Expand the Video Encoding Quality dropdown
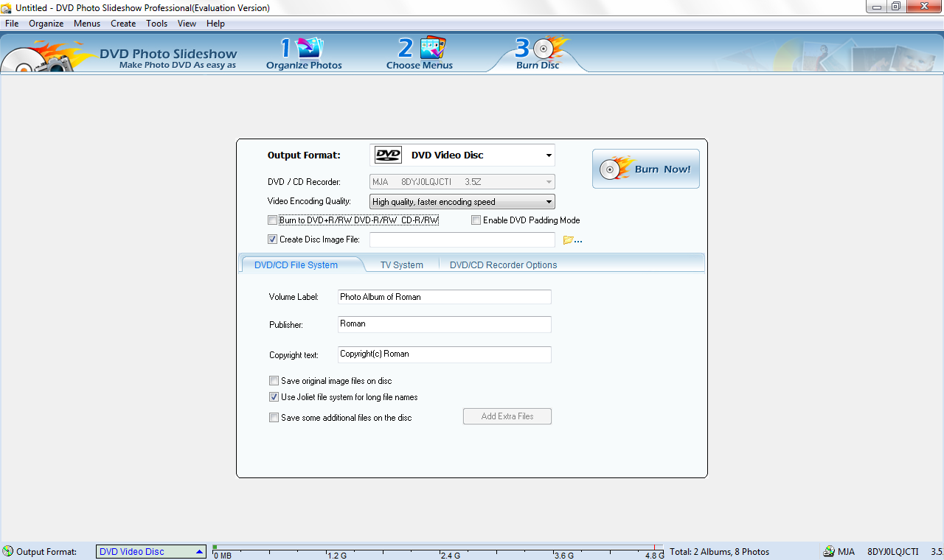 462,202
